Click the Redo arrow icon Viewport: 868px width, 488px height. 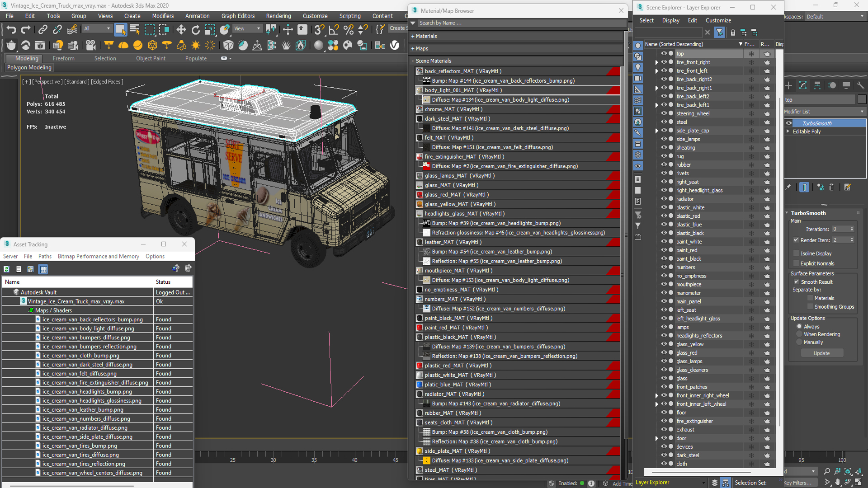(26, 30)
